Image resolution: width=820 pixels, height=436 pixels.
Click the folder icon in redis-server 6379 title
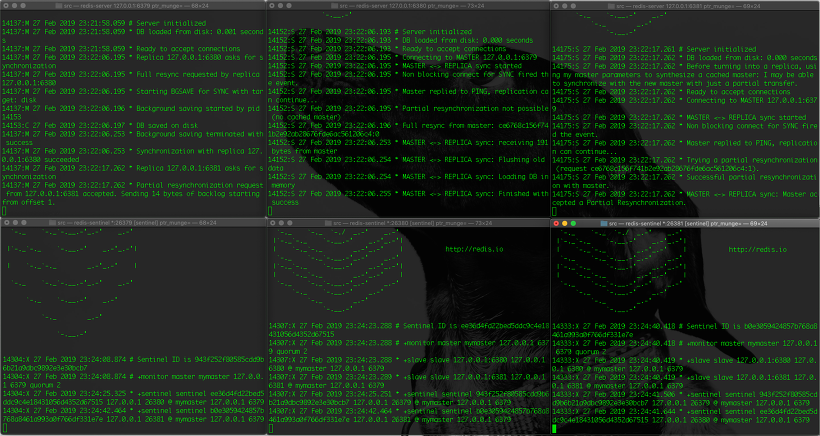pos(58,6)
